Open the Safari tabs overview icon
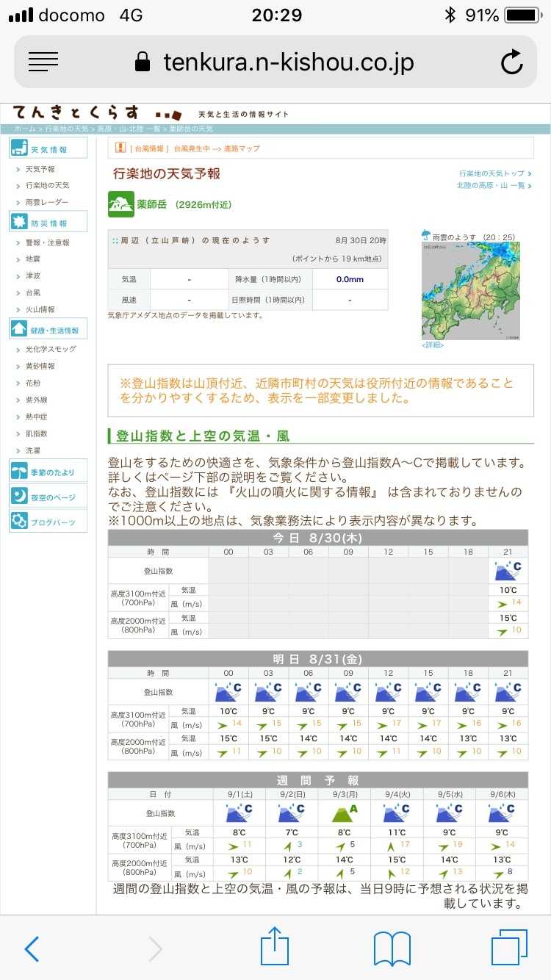 click(x=508, y=948)
